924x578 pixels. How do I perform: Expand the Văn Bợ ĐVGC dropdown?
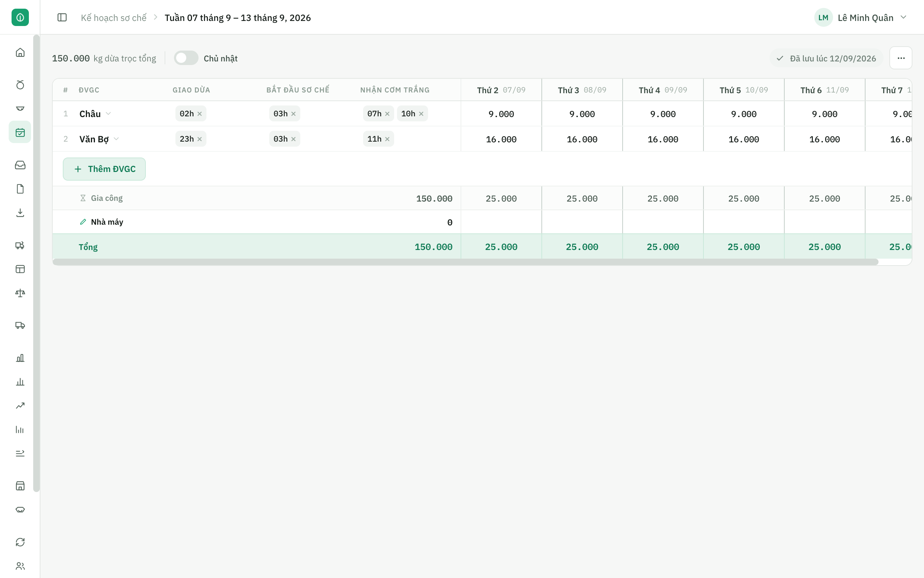(117, 139)
